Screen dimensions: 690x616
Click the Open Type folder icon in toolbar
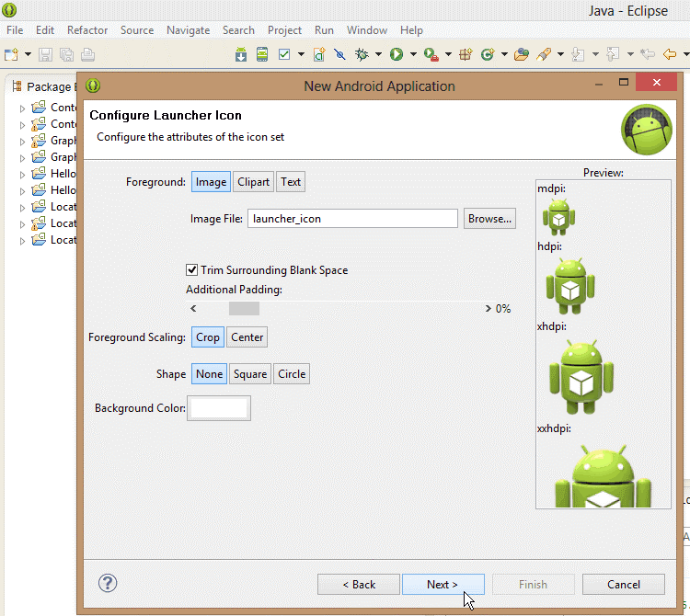[x=523, y=54]
